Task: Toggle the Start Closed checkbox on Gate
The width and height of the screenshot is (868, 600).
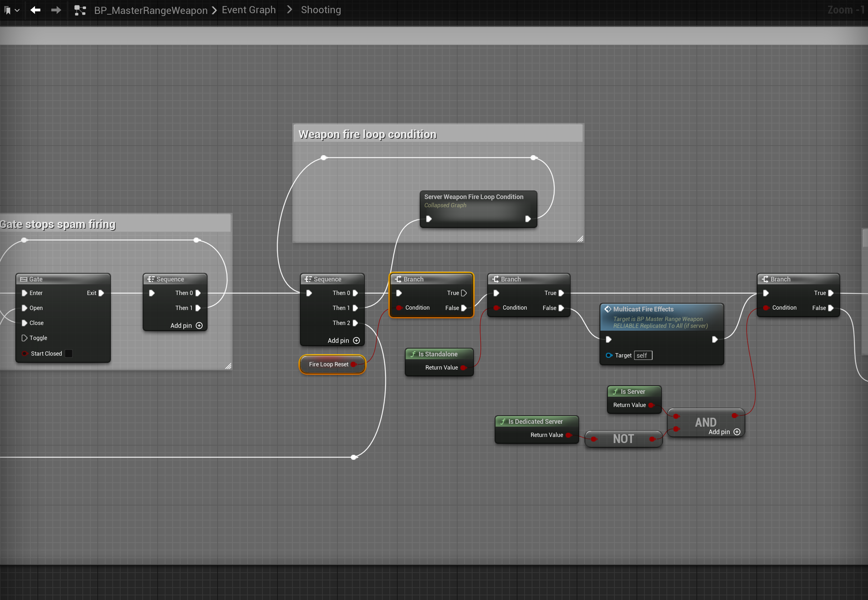Action: pyautogui.click(x=69, y=354)
